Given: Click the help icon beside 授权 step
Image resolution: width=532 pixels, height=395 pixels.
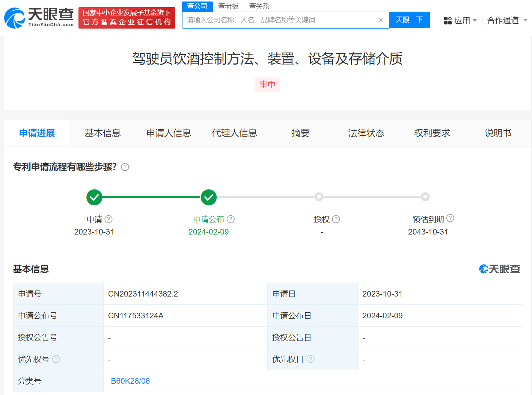Looking at the screenshot, I should point(336,219).
